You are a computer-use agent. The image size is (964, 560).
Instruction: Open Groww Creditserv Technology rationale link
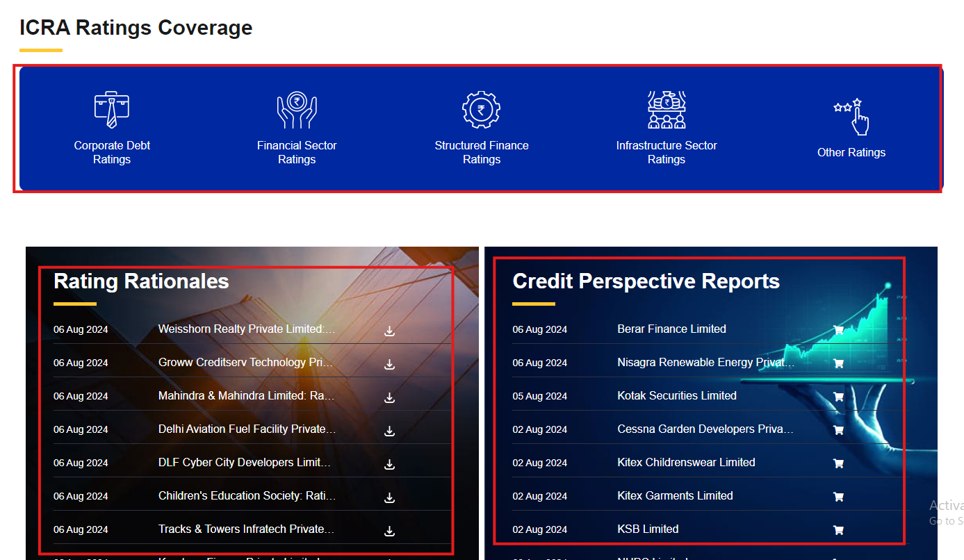246,363
